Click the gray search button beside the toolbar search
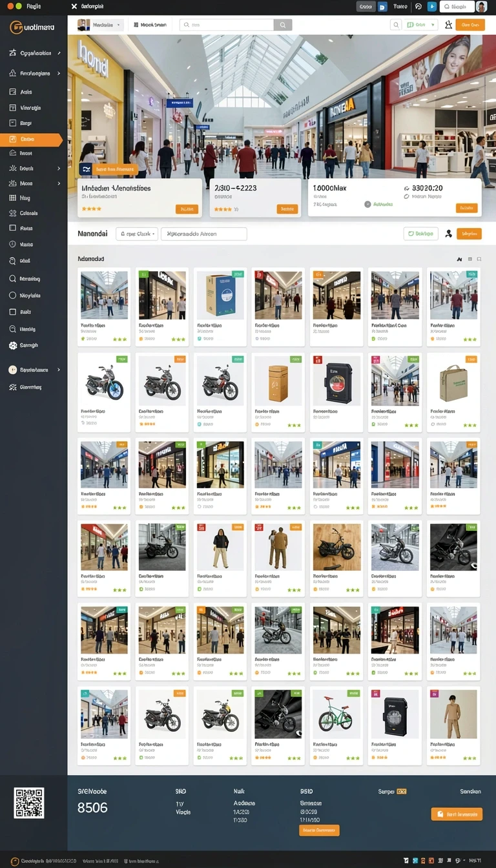The width and height of the screenshot is (496, 868). [283, 25]
